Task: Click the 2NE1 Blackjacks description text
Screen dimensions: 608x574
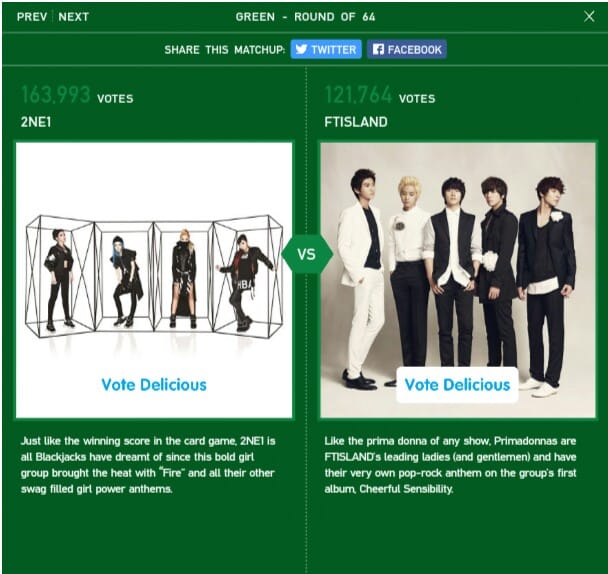Action: 148,465
